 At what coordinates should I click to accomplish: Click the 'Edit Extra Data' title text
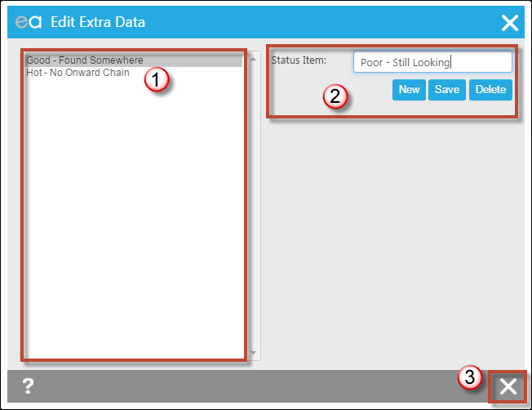pyautogui.click(x=98, y=22)
